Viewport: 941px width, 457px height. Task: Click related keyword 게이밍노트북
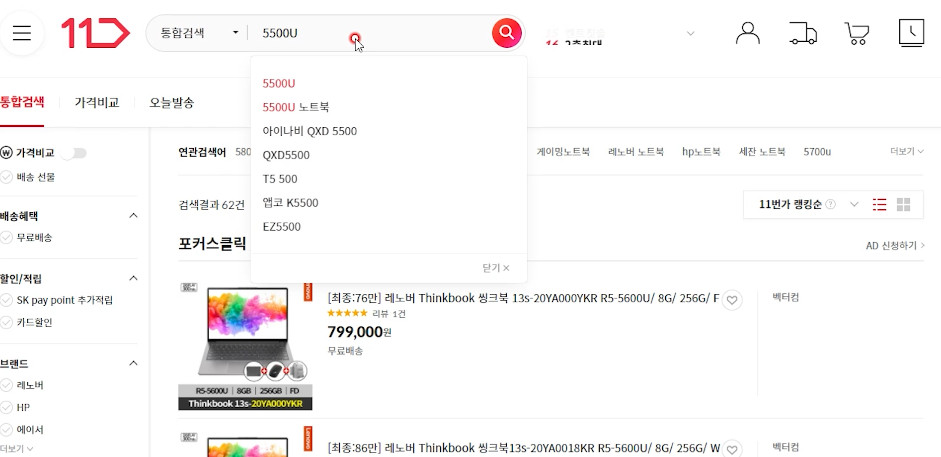tap(563, 152)
